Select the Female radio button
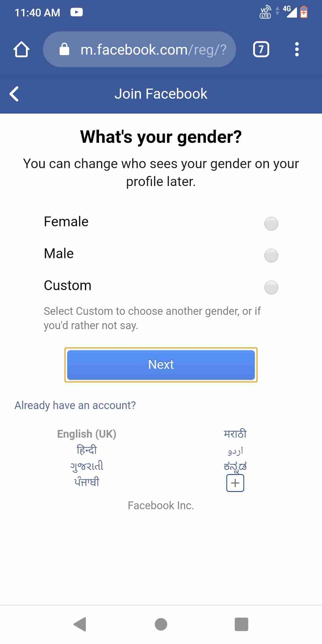The image size is (322, 644). pyautogui.click(x=271, y=223)
